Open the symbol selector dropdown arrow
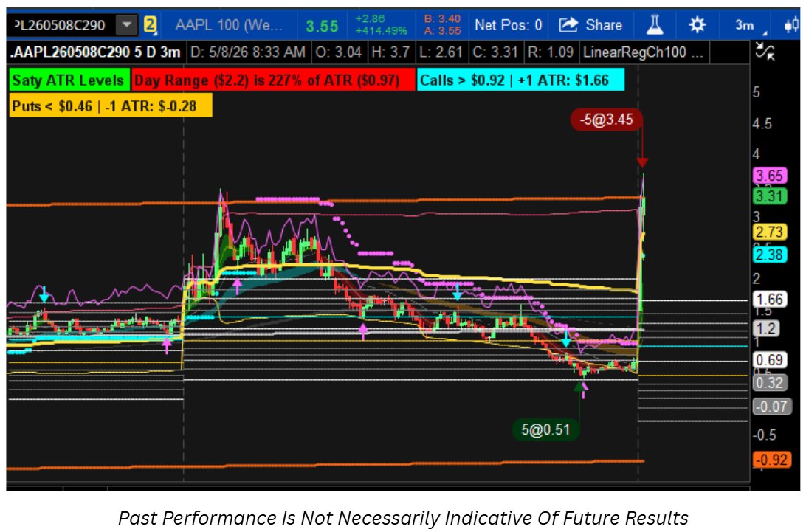806x532 pixels. (127, 24)
